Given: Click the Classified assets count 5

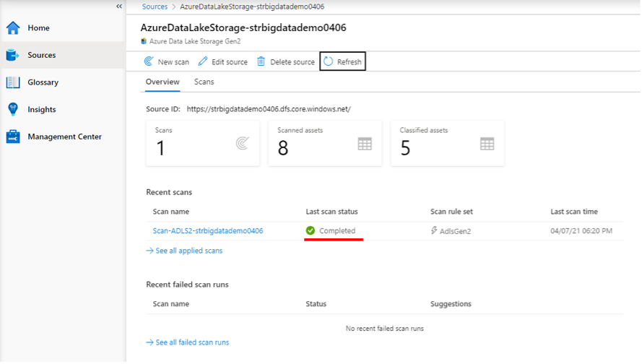Looking at the screenshot, I should pyautogui.click(x=405, y=148).
